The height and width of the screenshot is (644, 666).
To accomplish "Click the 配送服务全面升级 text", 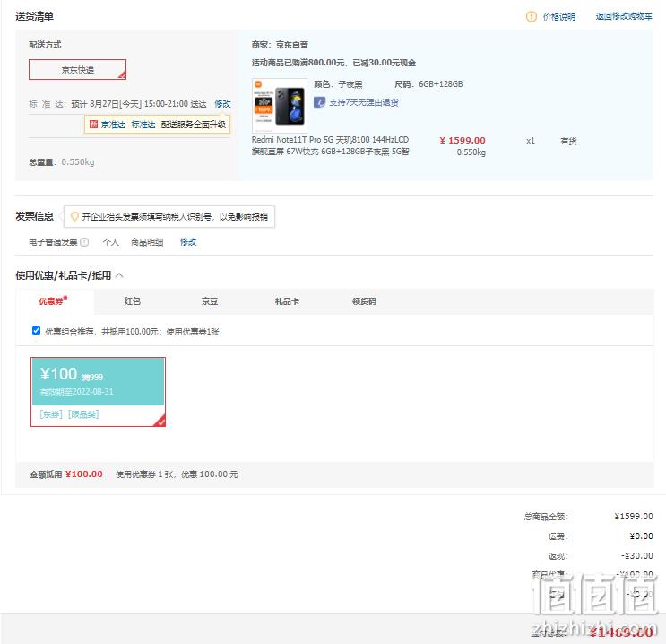I will point(194,125).
